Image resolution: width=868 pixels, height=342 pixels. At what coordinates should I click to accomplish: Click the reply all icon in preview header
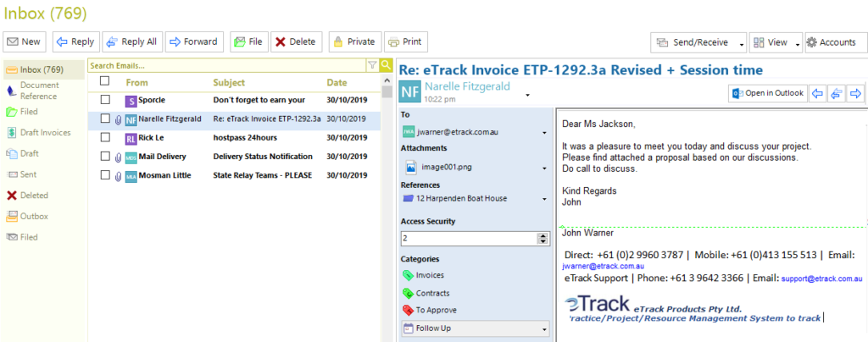tap(836, 93)
